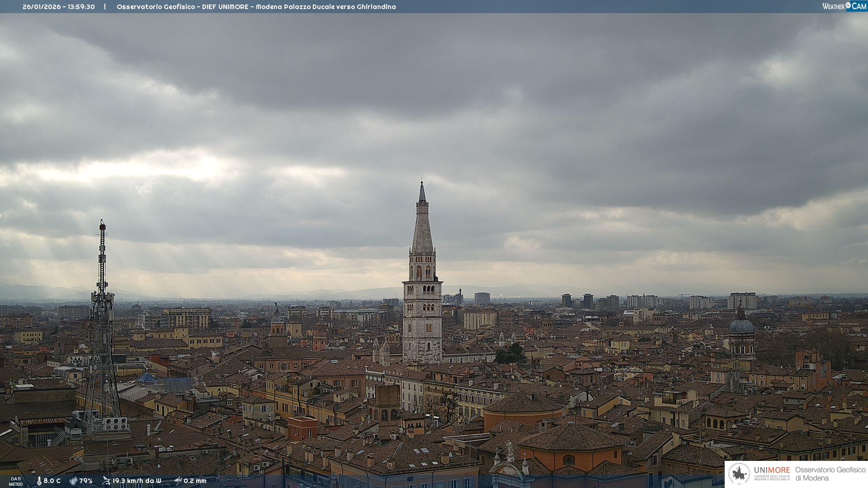Click the 0.2 mm rainfall reading

195,481
